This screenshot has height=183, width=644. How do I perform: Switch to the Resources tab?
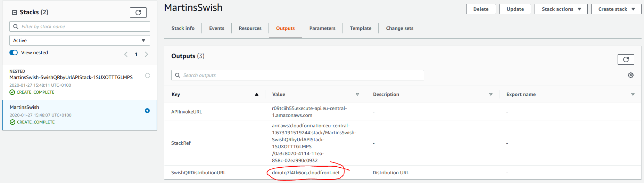click(250, 28)
